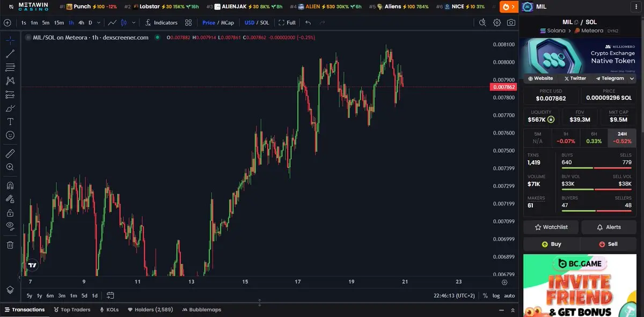Open the Indicators menu
The width and height of the screenshot is (644, 317).
click(160, 23)
